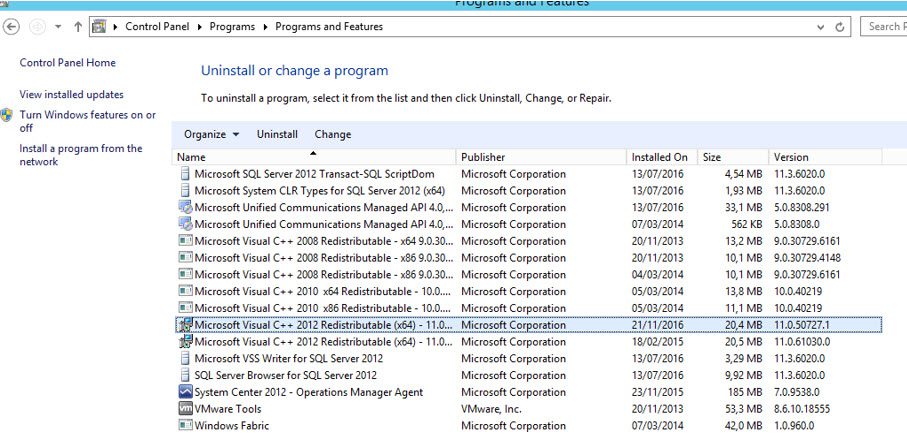Select the Windows Fabric program name
Viewport: 907px width, 440px height.
[232, 426]
